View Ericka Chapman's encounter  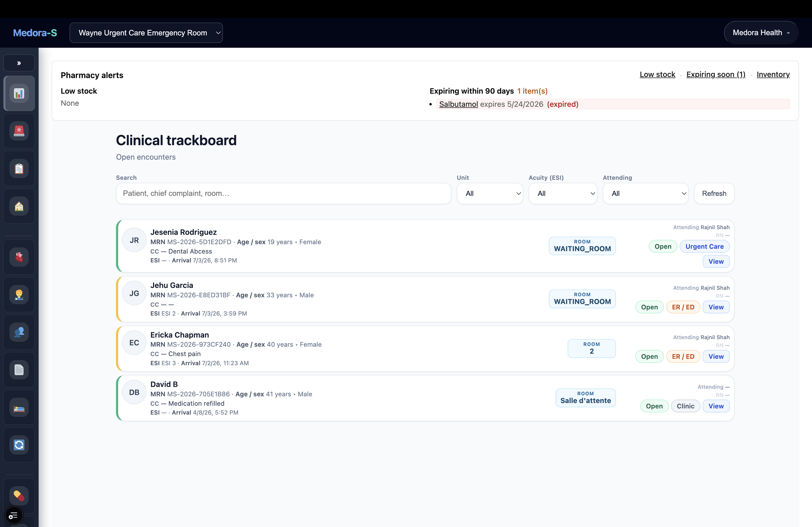pos(716,357)
